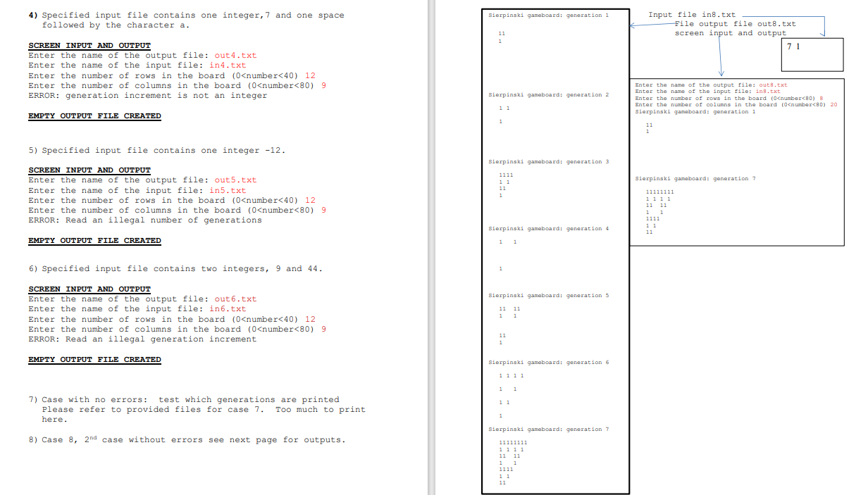Click '7) Case with no errors' line
This screenshot has width=868, height=495.
coord(184,400)
